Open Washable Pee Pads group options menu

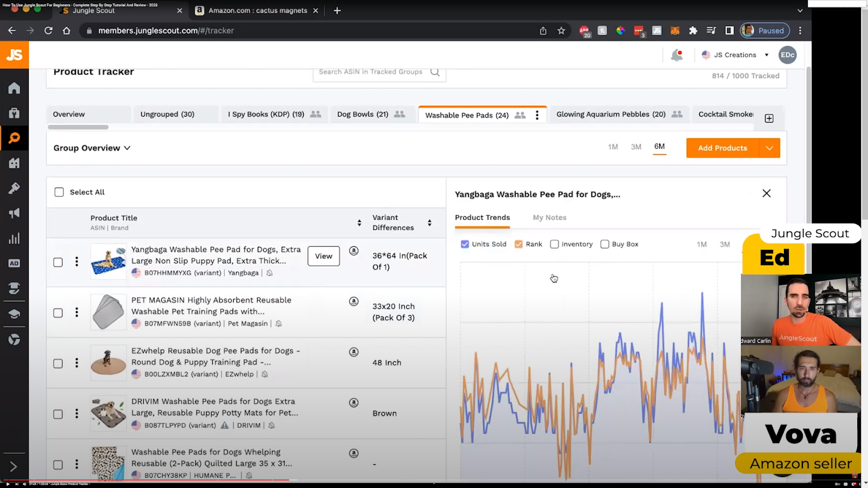(x=537, y=115)
